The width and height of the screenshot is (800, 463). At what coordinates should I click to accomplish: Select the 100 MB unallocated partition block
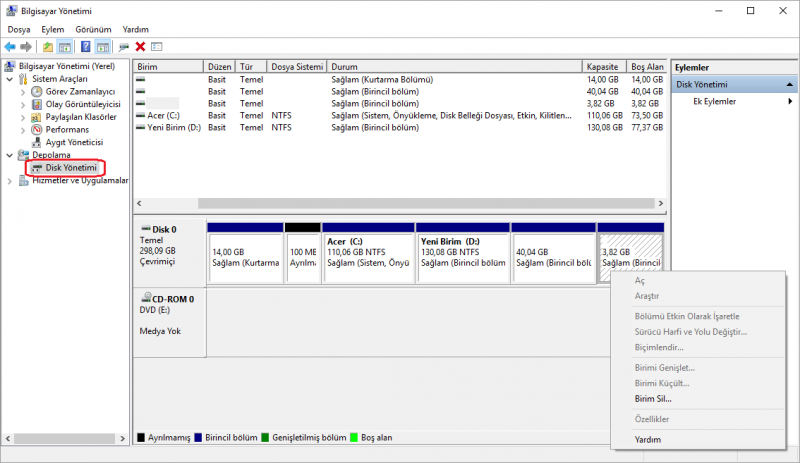[303, 253]
